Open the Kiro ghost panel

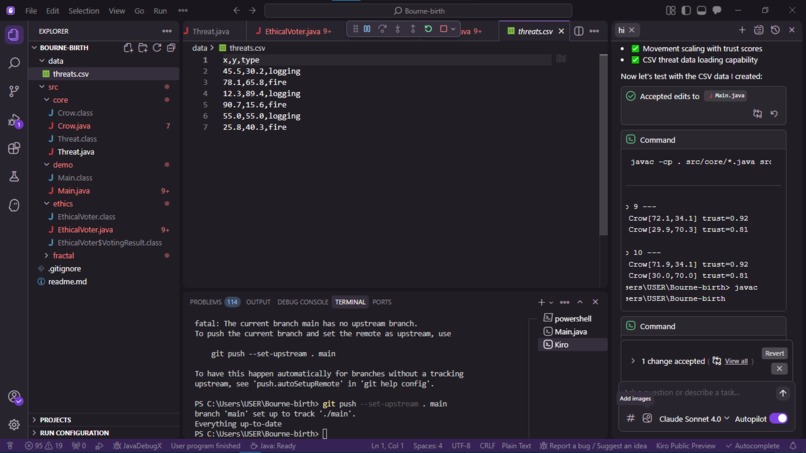[14, 205]
